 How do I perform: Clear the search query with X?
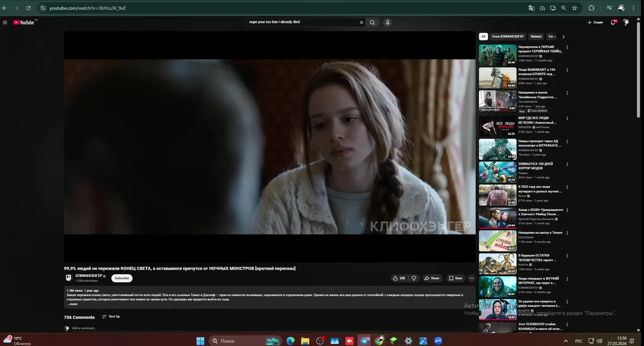362,22
